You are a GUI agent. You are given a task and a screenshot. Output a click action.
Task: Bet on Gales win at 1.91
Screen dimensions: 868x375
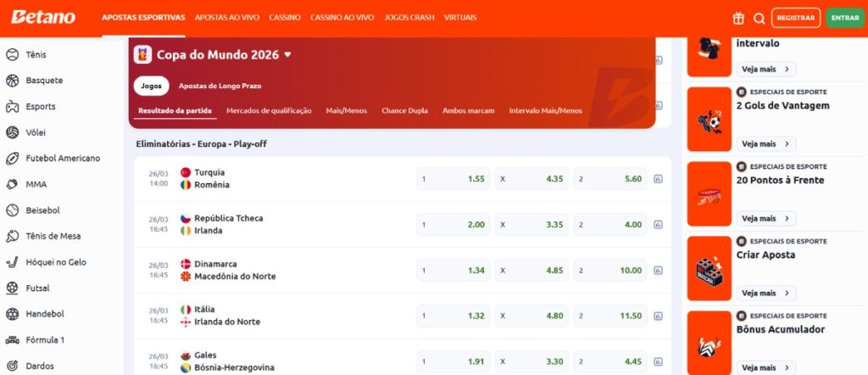(453, 361)
